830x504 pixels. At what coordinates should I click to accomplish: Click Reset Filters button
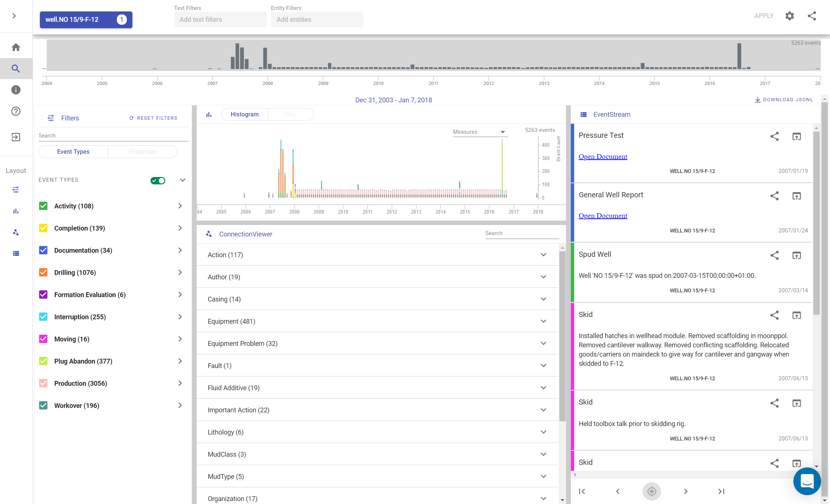153,118
